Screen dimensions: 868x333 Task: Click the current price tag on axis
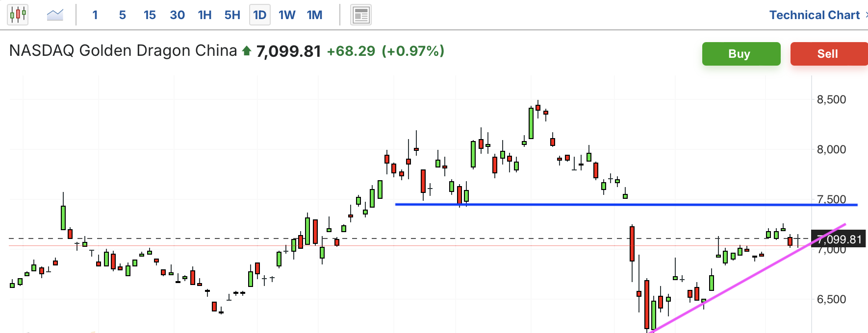pos(839,239)
